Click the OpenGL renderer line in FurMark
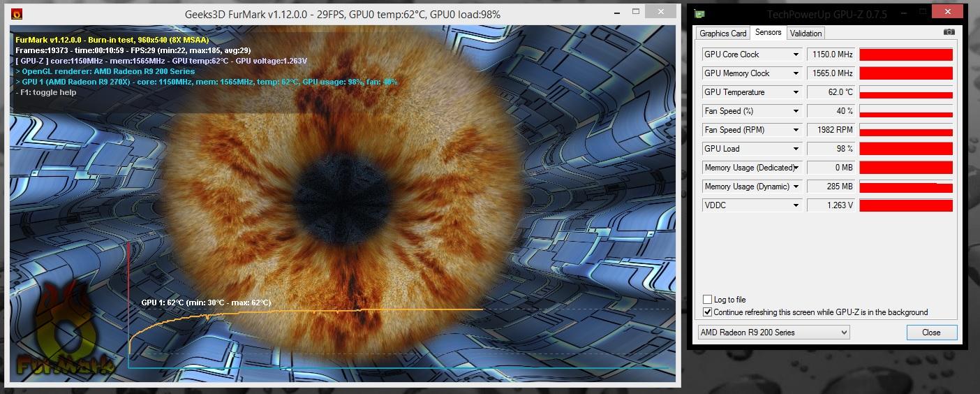 105,71
